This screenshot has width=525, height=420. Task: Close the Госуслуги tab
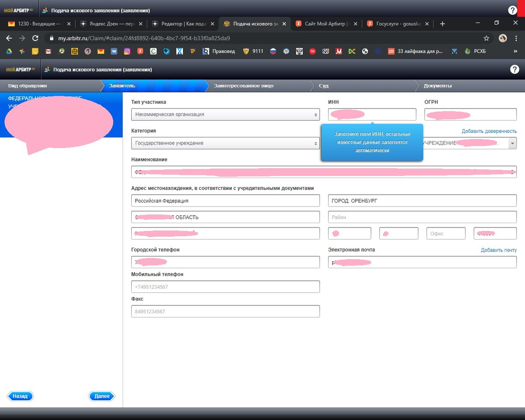coord(427,24)
